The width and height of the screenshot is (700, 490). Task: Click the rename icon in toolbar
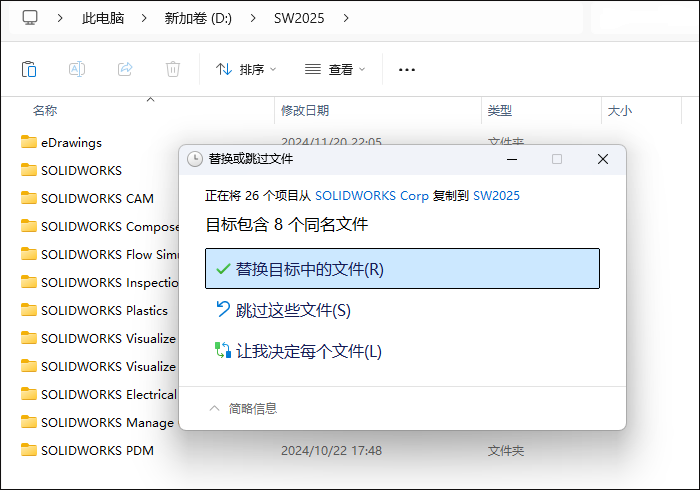[77, 69]
